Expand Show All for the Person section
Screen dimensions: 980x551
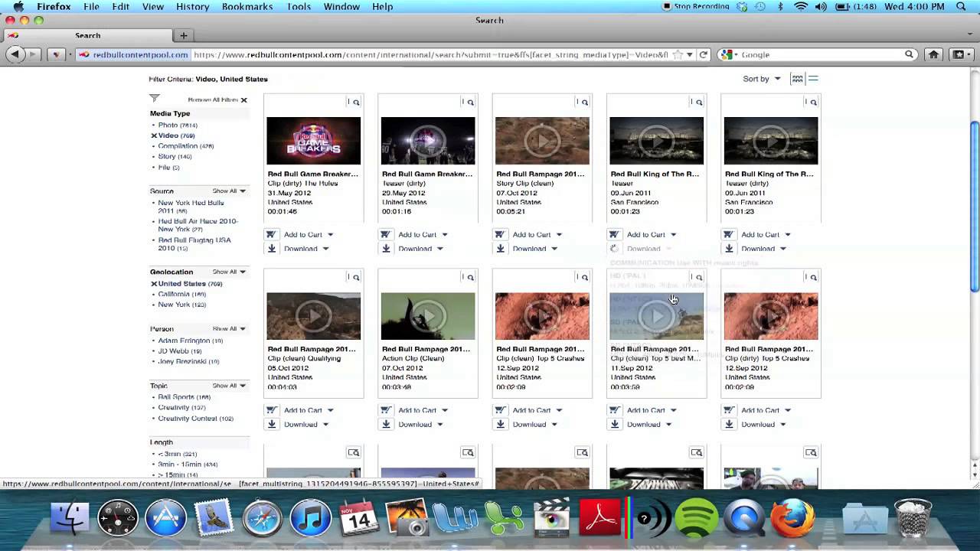[229, 329]
